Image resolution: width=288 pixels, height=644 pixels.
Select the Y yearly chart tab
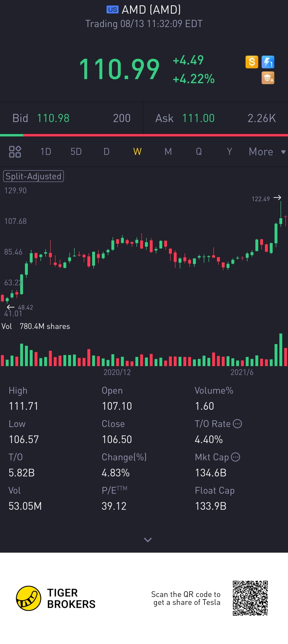click(x=229, y=152)
